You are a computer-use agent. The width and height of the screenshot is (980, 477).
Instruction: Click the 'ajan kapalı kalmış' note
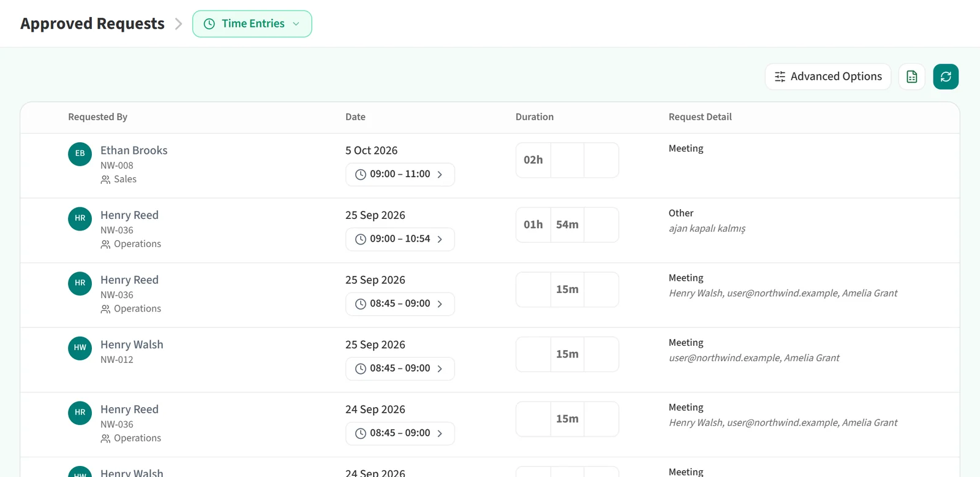[707, 229]
